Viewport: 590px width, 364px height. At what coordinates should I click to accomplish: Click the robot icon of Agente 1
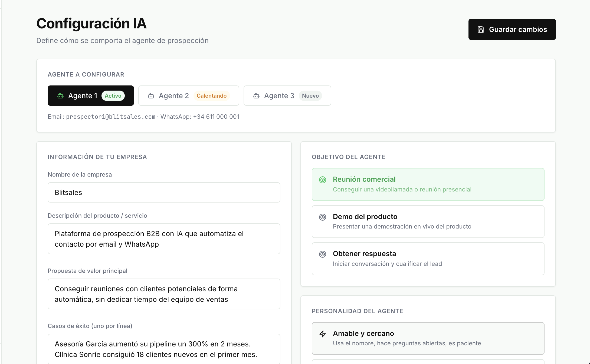(60, 96)
